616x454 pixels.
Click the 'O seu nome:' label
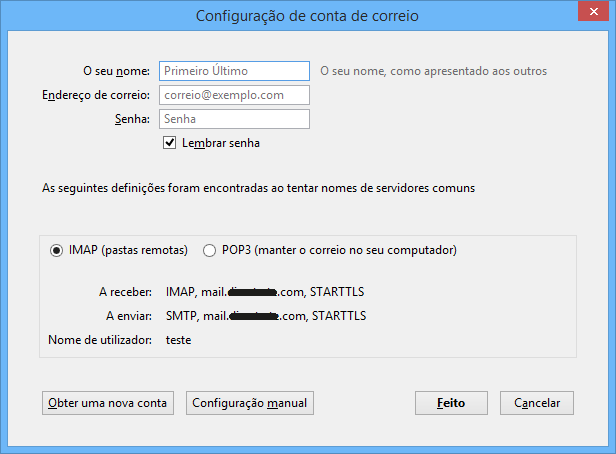click(115, 71)
